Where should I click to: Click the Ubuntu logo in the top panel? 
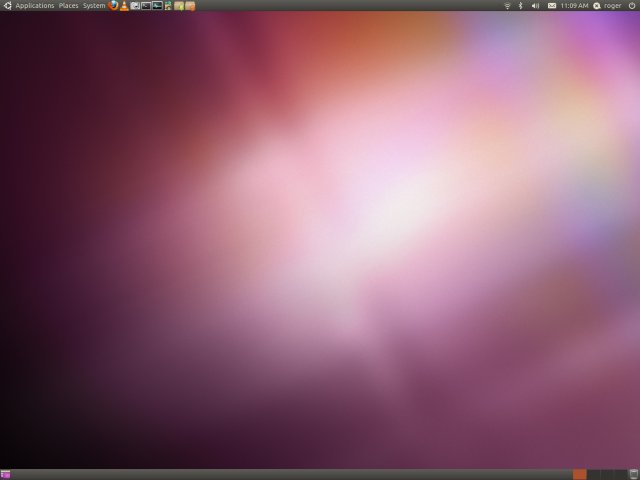(7, 6)
